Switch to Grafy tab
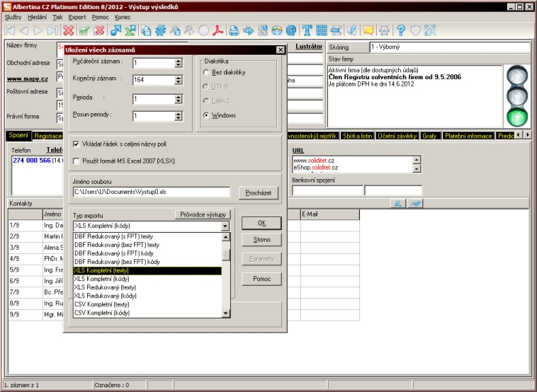 [429, 136]
